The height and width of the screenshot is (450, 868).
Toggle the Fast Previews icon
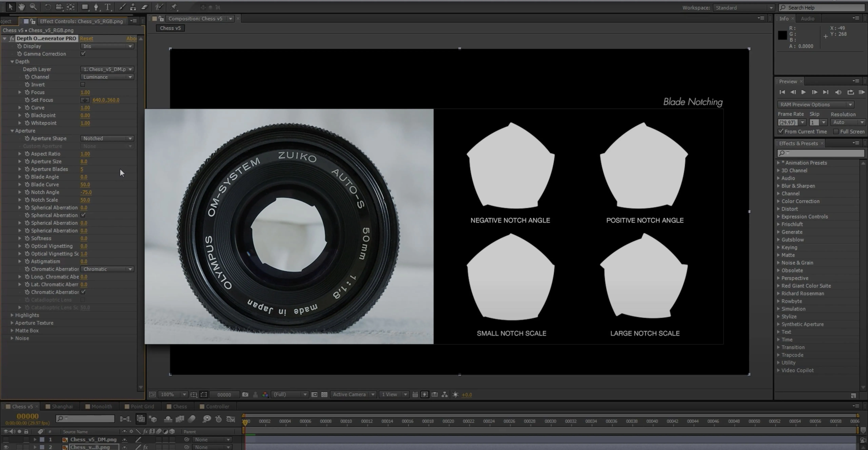(425, 394)
